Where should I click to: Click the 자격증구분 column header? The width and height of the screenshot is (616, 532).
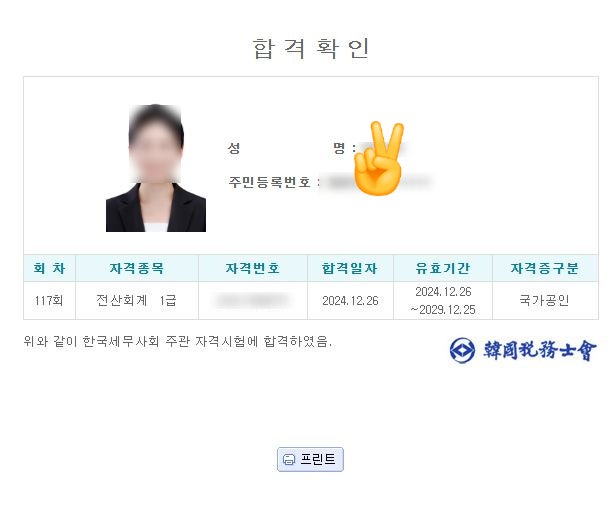click(545, 268)
